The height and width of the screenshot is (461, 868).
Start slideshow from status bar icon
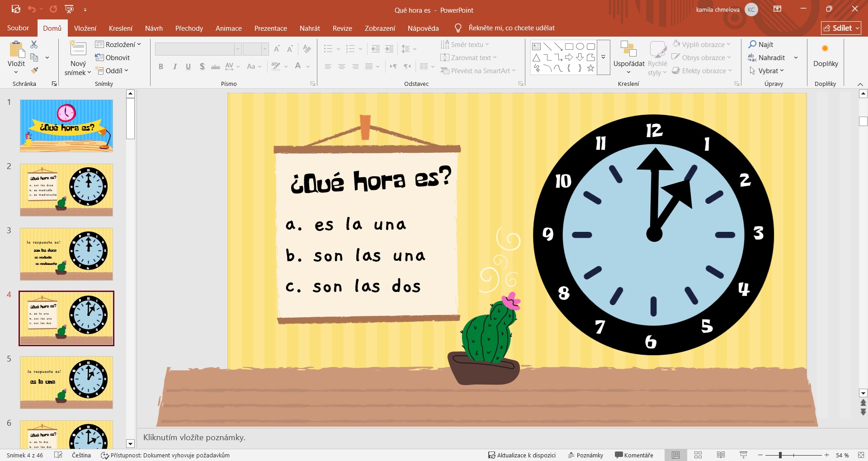(x=743, y=455)
